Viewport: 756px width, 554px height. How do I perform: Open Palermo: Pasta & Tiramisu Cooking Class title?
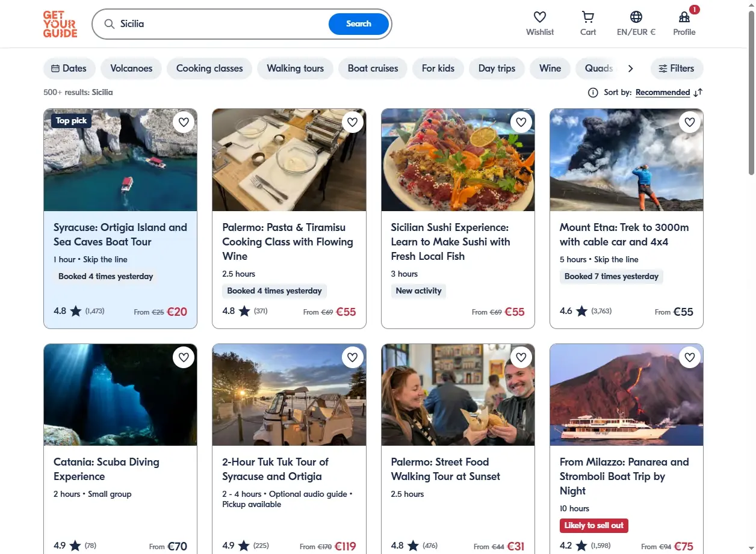pos(288,242)
